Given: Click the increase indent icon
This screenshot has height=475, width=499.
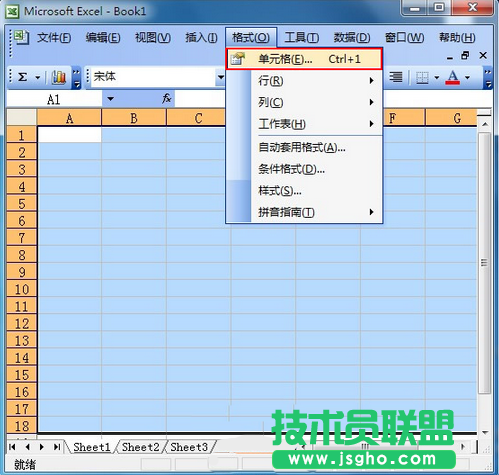Looking at the screenshot, I should coord(396,77).
